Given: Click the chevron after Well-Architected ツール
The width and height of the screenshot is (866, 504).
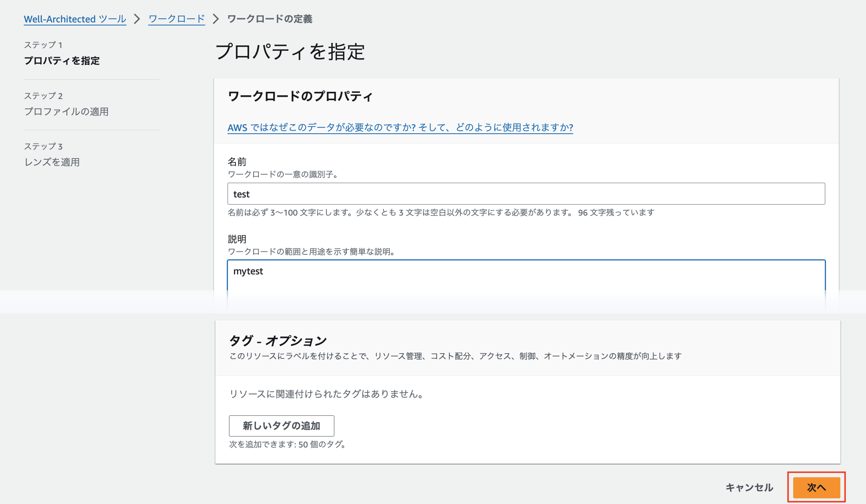Looking at the screenshot, I should click(137, 19).
